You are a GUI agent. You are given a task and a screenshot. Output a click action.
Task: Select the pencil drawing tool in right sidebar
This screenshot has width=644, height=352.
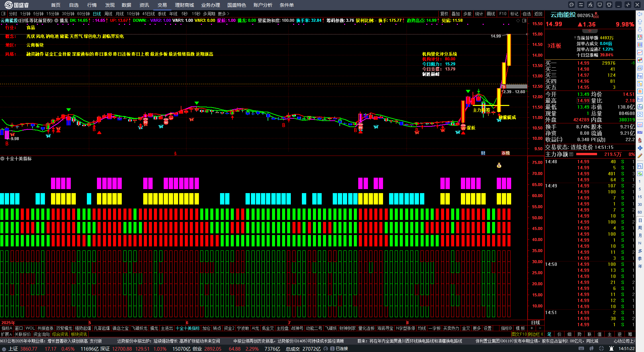point(640,156)
